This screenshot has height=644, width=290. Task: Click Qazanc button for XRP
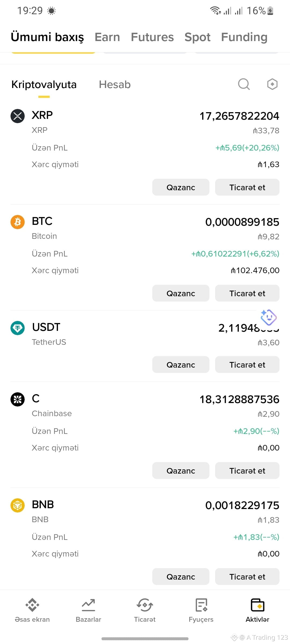pos(181,187)
